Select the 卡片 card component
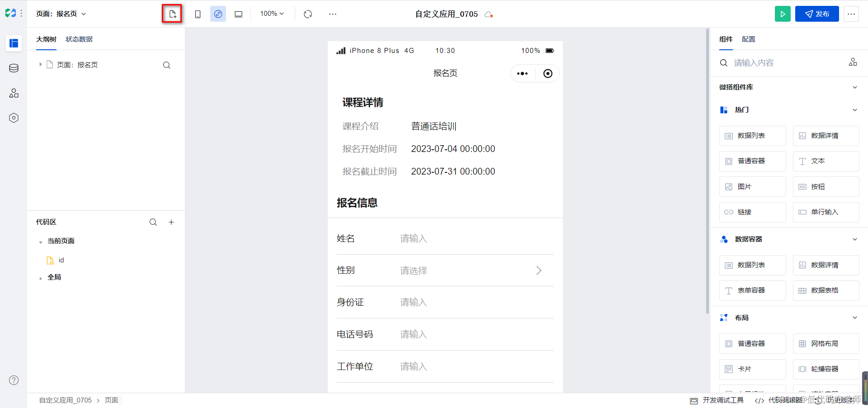The height and width of the screenshot is (408, 868). [753, 369]
